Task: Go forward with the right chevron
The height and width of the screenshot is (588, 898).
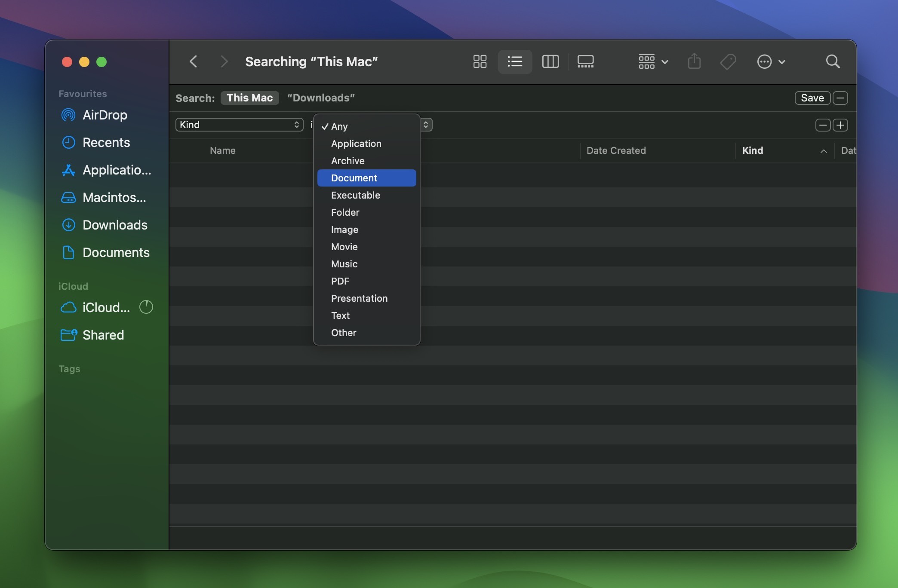Action: (224, 61)
